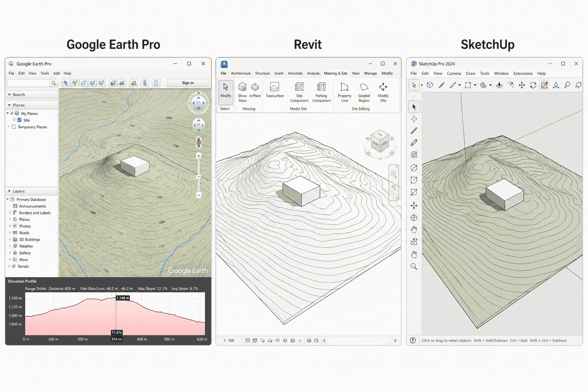Click Property Line tool
The image size is (588, 392).
pyautogui.click(x=345, y=92)
